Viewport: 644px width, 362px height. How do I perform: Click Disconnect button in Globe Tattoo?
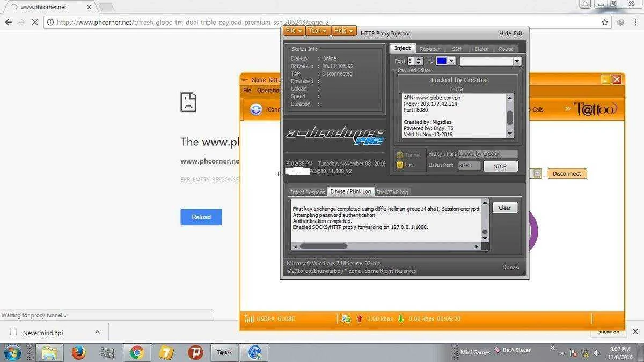567,174
